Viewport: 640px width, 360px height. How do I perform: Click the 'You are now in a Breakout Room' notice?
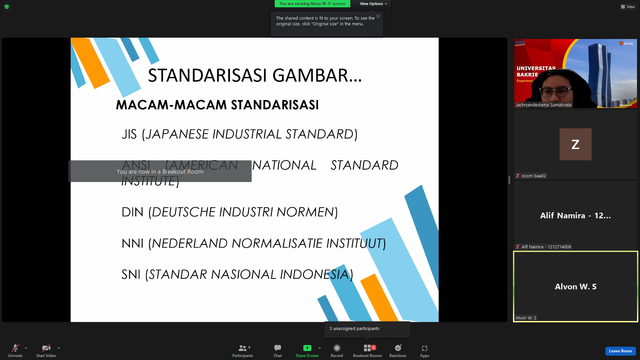pos(160,171)
